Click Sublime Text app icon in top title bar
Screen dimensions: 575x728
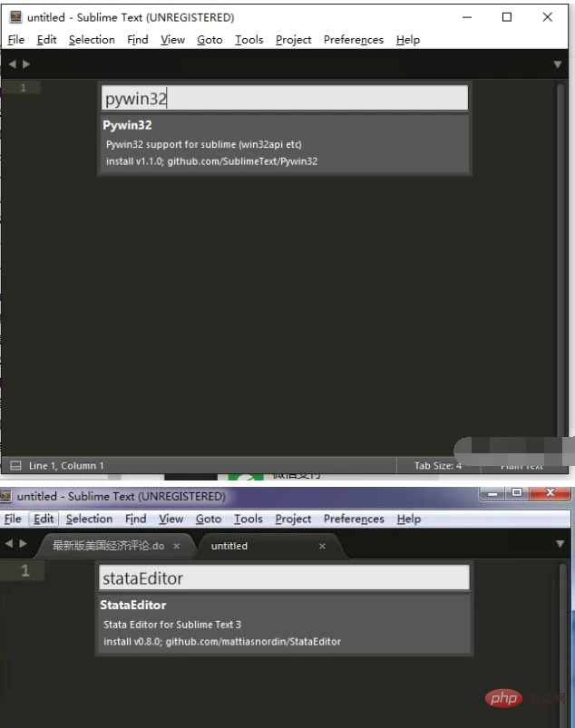(15, 17)
